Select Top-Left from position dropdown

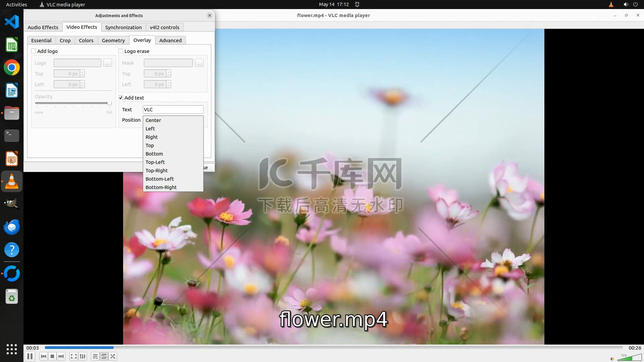pyautogui.click(x=155, y=162)
